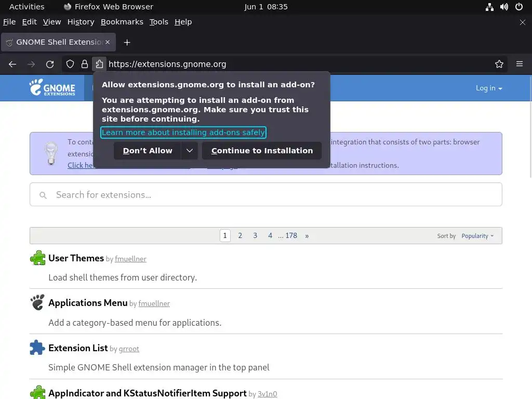Screen dimensions: 532x399
Task: Click the Applications Menu foot icon
Action: (x=37, y=302)
